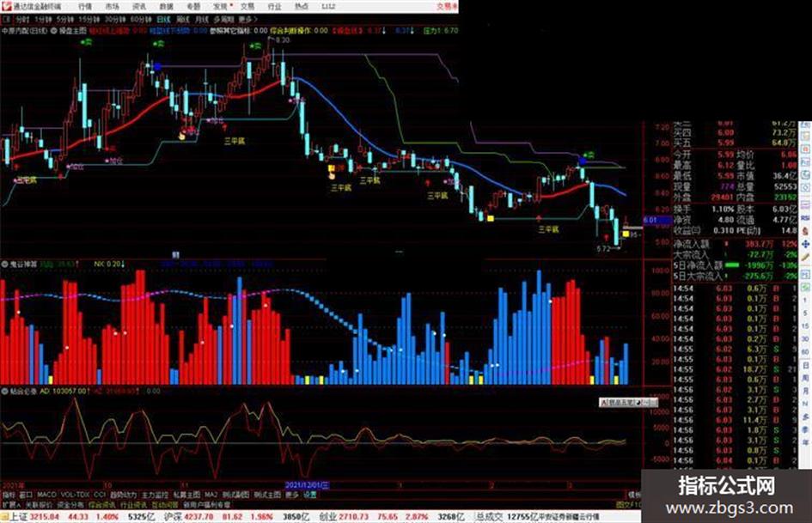
Task: Click sidebar 多 multi-period shortcut
Action: pyautogui.click(x=805, y=417)
